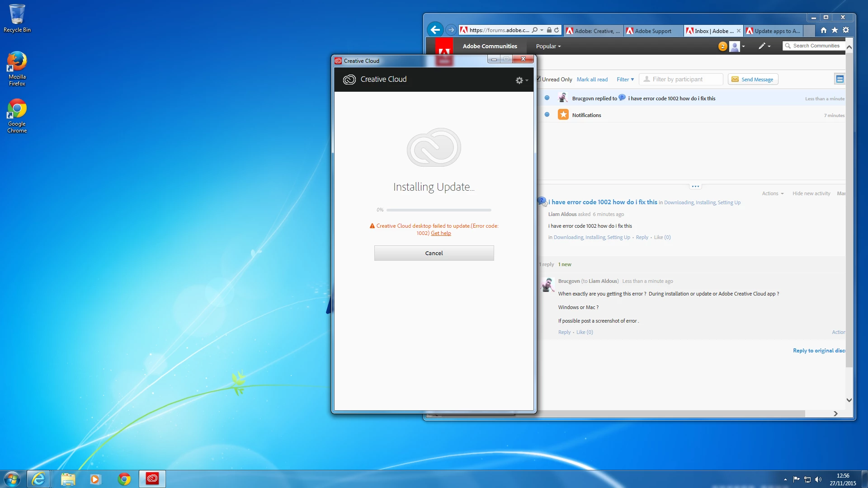Click the Get help link in error
Image resolution: width=868 pixels, height=488 pixels.
click(441, 233)
